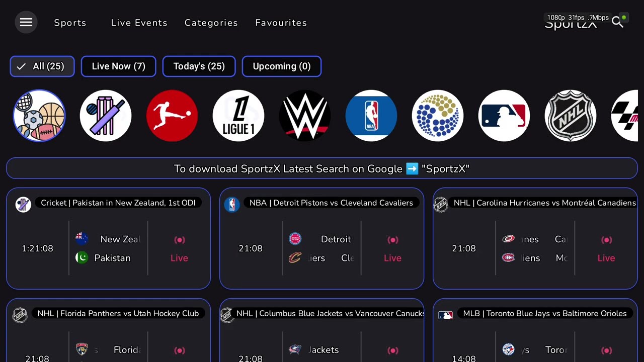Open Florida Panthers vs Utah Hockey Club

tap(108, 330)
